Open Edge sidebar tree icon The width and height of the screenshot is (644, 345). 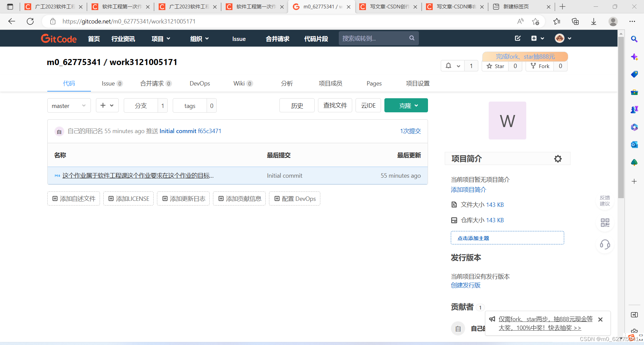(634, 162)
